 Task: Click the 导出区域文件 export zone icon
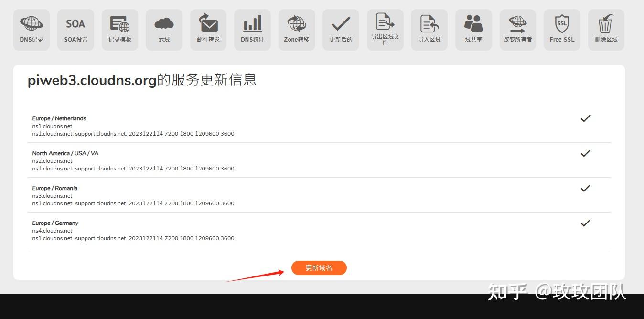click(385, 29)
